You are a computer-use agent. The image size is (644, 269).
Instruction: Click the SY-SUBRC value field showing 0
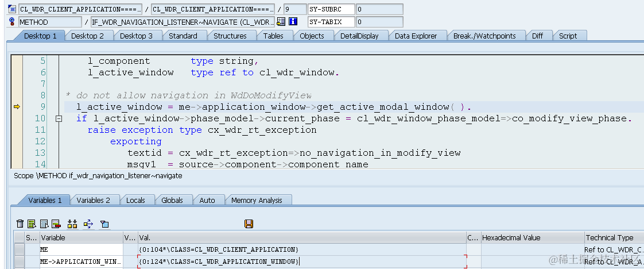click(379, 9)
